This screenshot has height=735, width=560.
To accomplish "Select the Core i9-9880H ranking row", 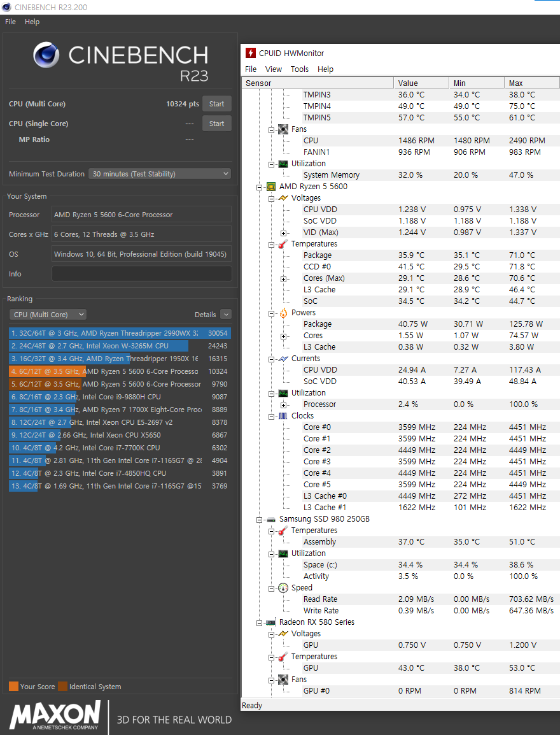I will (x=120, y=397).
